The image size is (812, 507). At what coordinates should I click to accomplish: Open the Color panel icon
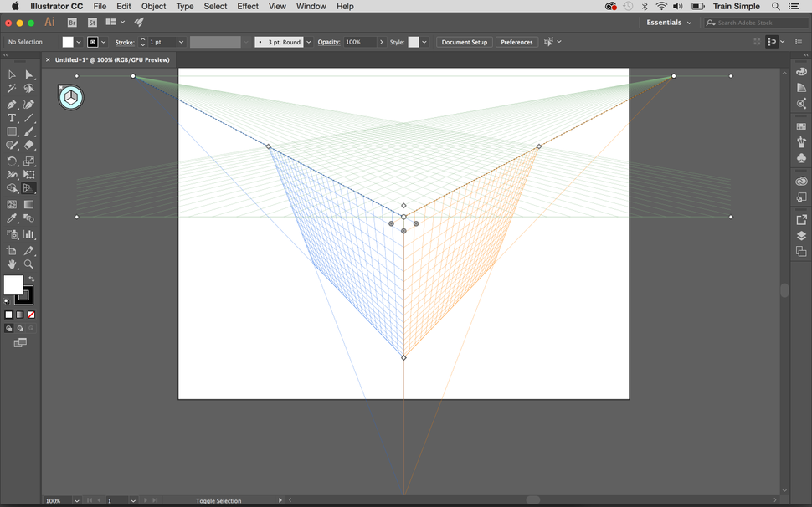[x=801, y=72]
